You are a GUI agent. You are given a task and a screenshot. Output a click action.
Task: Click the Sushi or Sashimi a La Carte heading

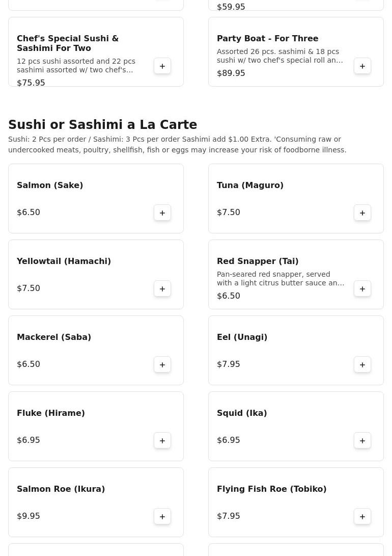pos(102,125)
